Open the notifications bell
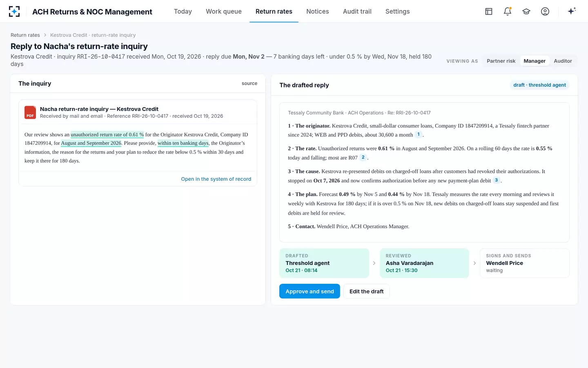 point(508,11)
